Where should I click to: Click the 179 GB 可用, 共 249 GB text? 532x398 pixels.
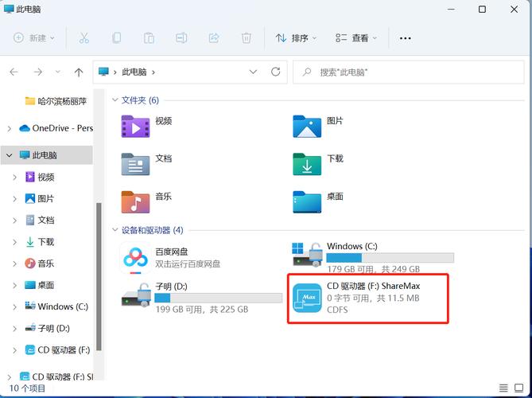point(373,269)
